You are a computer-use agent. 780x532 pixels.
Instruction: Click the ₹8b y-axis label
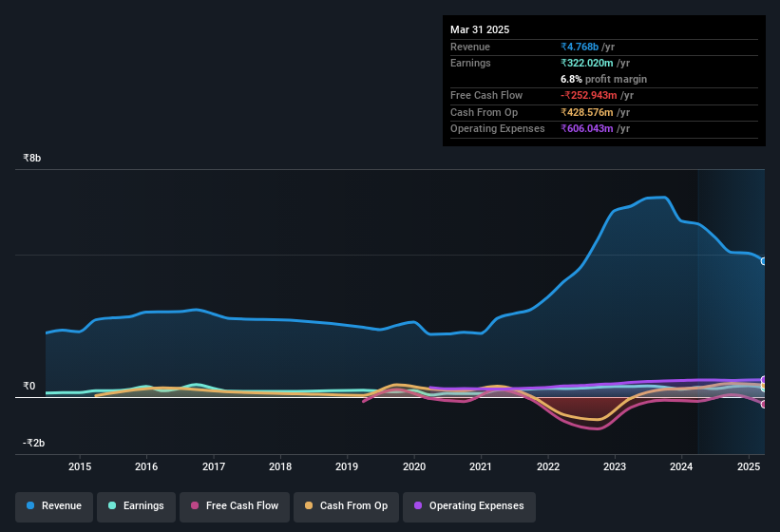(32, 158)
